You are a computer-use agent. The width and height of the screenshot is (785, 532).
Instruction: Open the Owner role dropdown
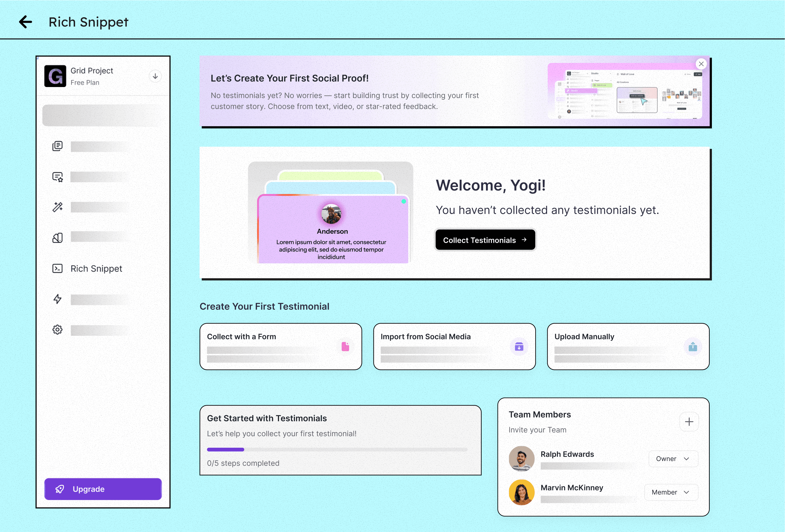[x=673, y=459]
